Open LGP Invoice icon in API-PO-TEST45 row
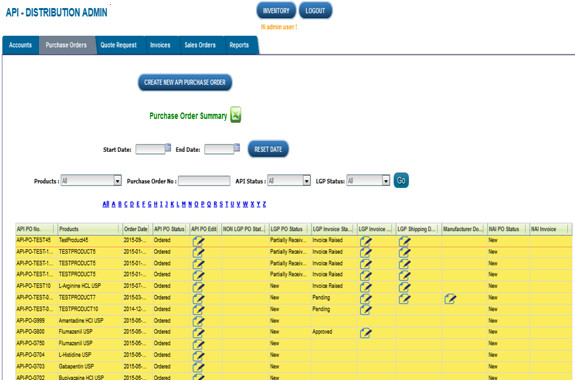 (x=366, y=241)
